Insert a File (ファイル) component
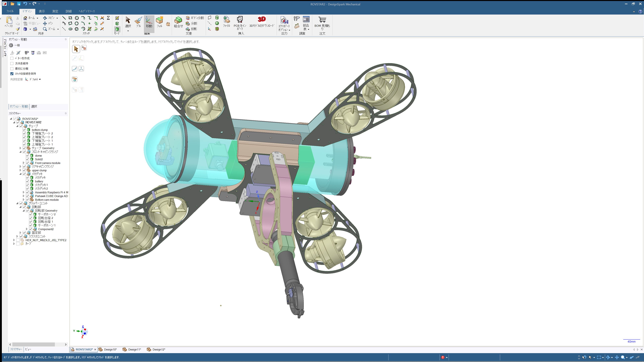The image size is (644, 362). 226,22
